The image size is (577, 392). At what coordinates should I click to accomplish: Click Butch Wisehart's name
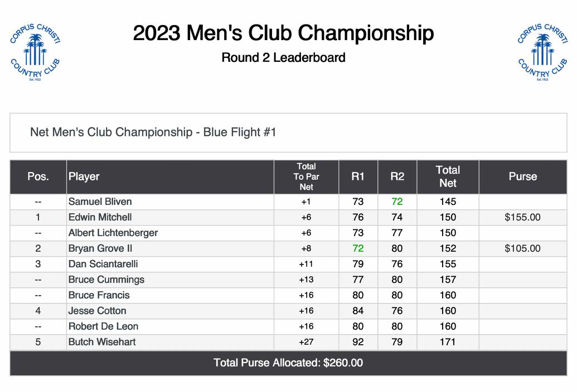[102, 342]
